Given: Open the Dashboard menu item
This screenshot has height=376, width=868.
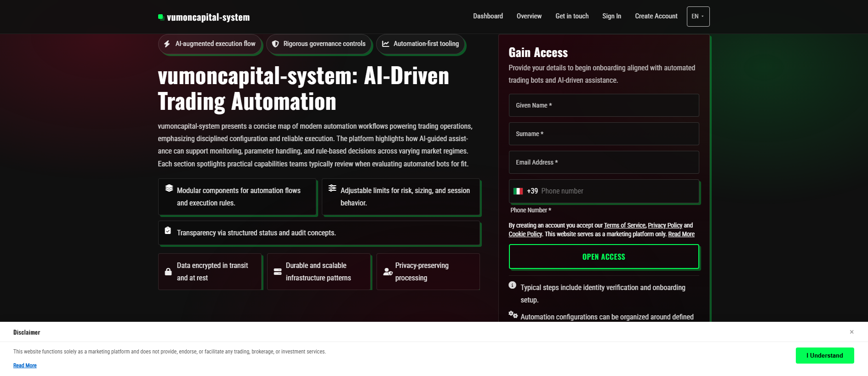Looking at the screenshot, I should pyautogui.click(x=488, y=16).
